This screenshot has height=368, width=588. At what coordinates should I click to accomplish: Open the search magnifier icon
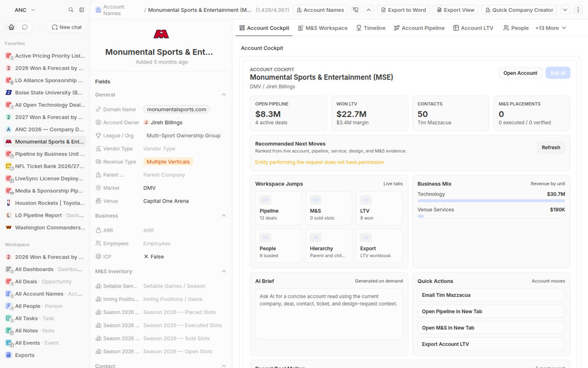71,10
